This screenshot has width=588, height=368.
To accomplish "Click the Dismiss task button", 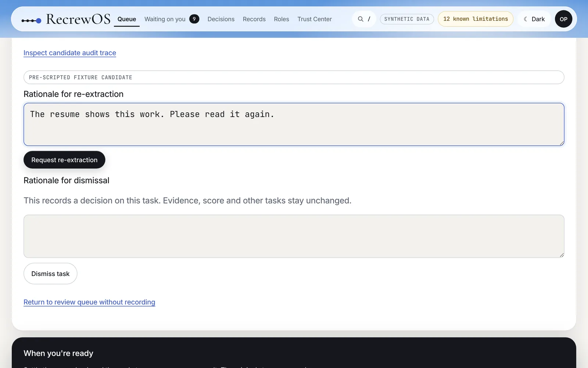I will tap(50, 273).
